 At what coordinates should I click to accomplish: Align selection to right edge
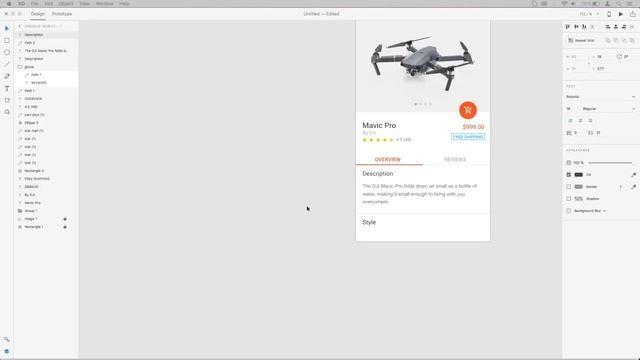click(624, 27)
